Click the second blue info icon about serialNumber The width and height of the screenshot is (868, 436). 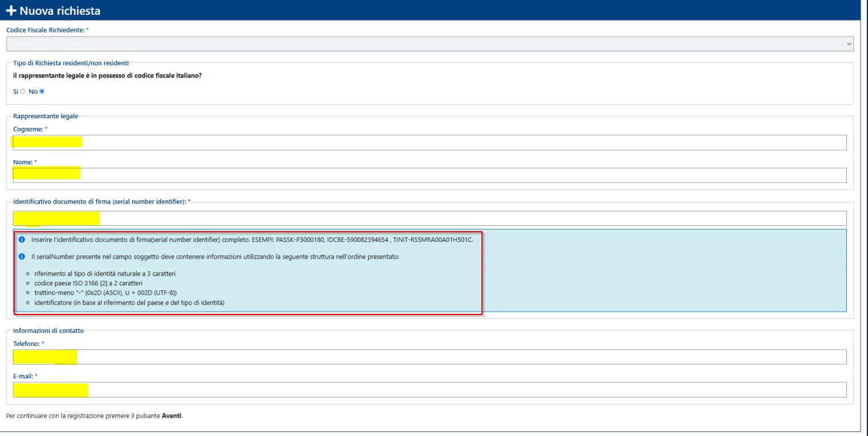[x=22, y=256]
